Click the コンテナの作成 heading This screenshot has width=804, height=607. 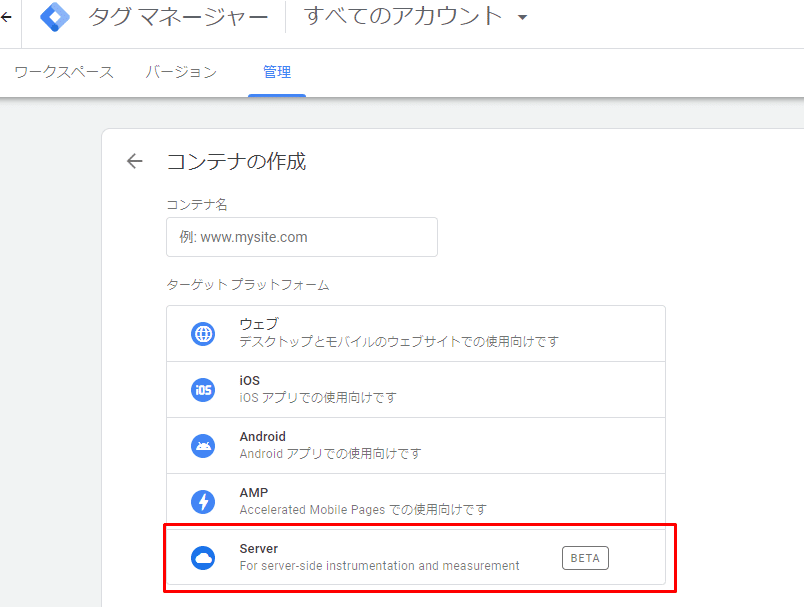[236, 161]
